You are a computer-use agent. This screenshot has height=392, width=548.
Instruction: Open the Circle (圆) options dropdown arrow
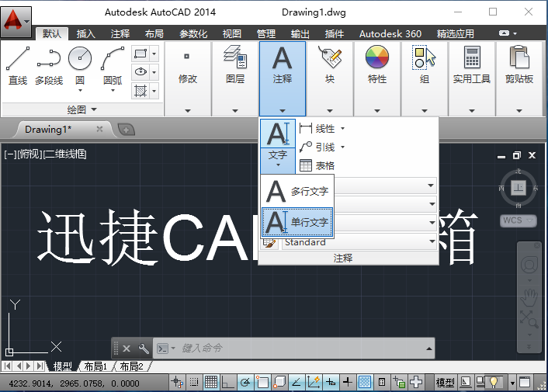point(80,91)
